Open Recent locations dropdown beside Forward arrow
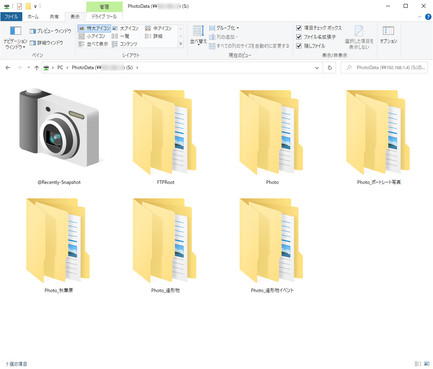Screen dimensions: 433x369 click(28, 68)
